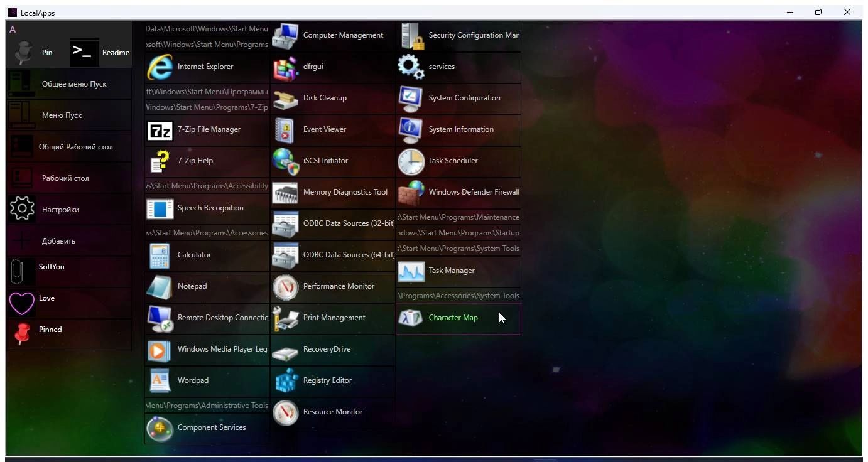This screenshot has height=462, width=868.
Task: Select Общий Рабочий стол sidebar item
Action: click(x=69, y=146)
